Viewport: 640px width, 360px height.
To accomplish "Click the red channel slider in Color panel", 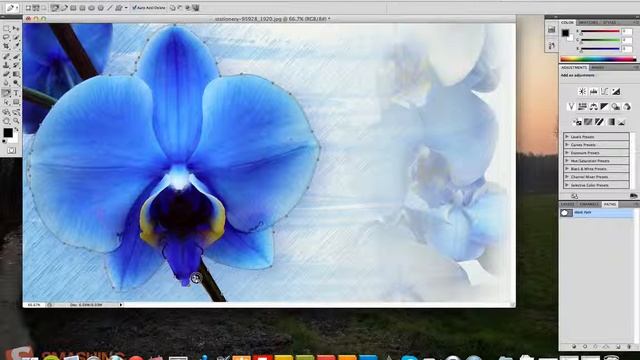I will [x=600, y=31].
